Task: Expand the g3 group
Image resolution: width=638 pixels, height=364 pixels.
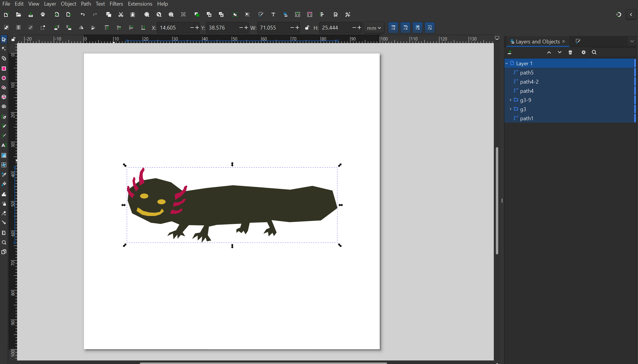Action: pyautogui.click(x=510, y=109)
